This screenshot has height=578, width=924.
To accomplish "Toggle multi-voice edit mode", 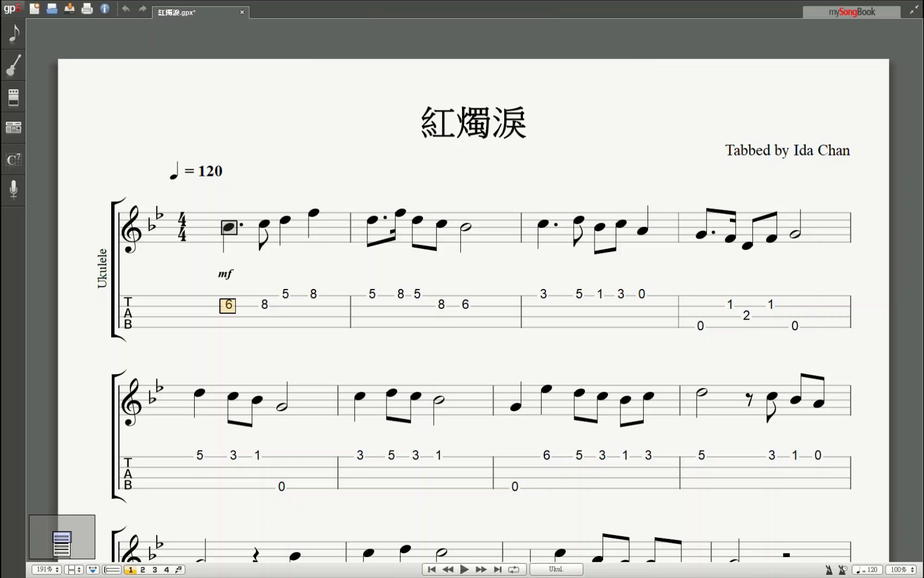I will pyautogui.click(x=179, y=570).
